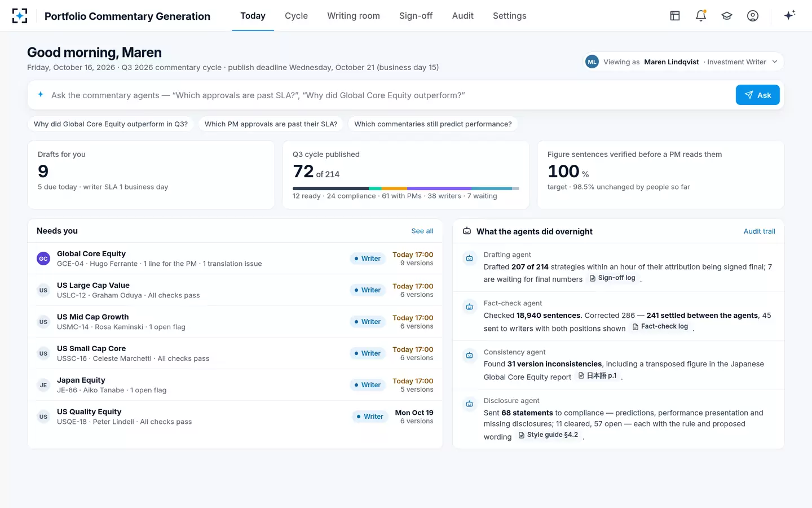Open the US Small Cap Core row

[235, 353]
